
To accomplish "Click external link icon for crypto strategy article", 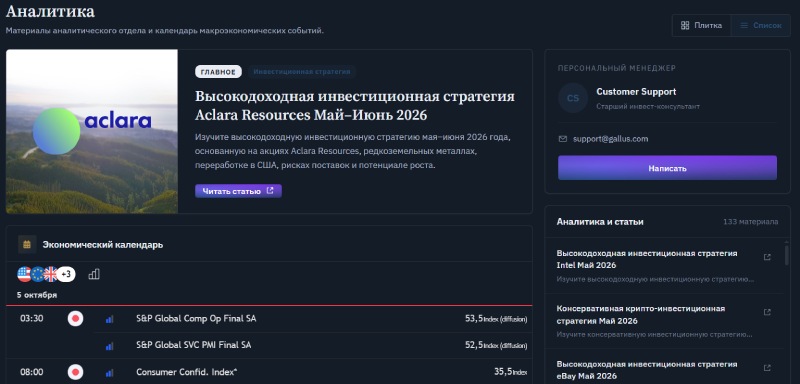I will coord(767,312).
